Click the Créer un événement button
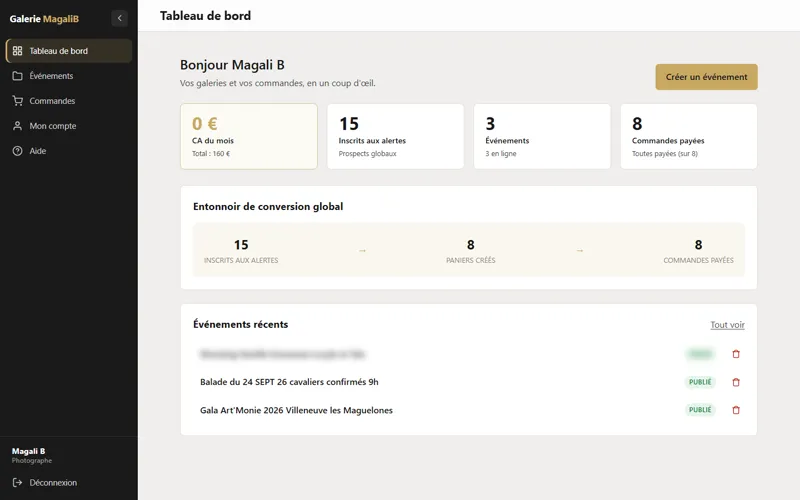This screenshot has height=500, width=800. click(x=706, y=77)
